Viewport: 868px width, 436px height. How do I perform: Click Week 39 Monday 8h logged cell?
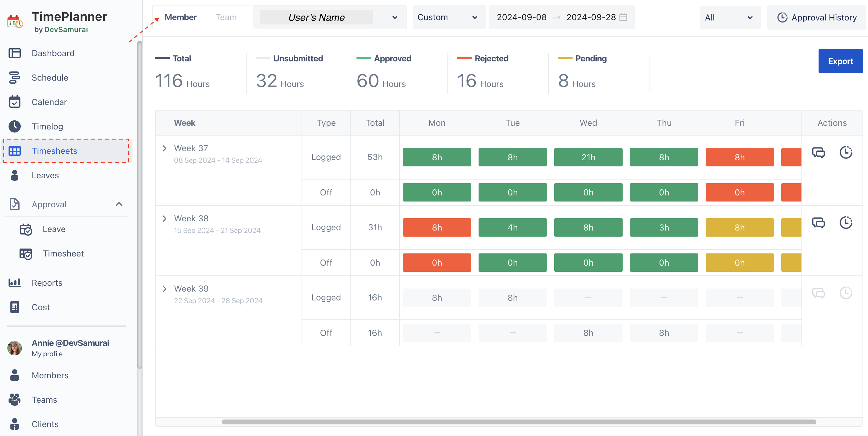tap(437, 298)
